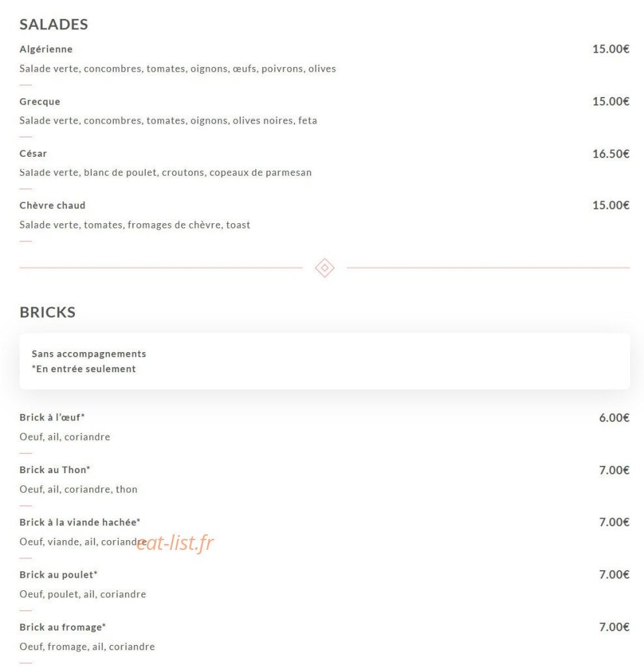Click Brick au fromage ingredients text

tap(87, 647)
